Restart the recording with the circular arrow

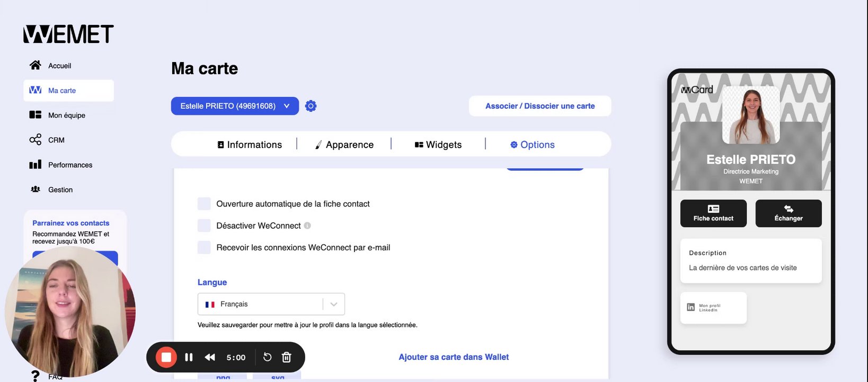tap(268, 357)
